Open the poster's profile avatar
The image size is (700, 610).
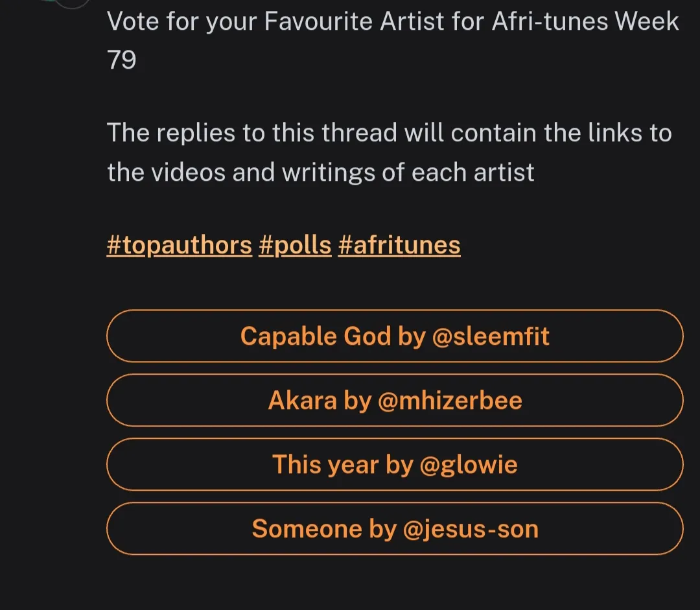coord(71,3)
